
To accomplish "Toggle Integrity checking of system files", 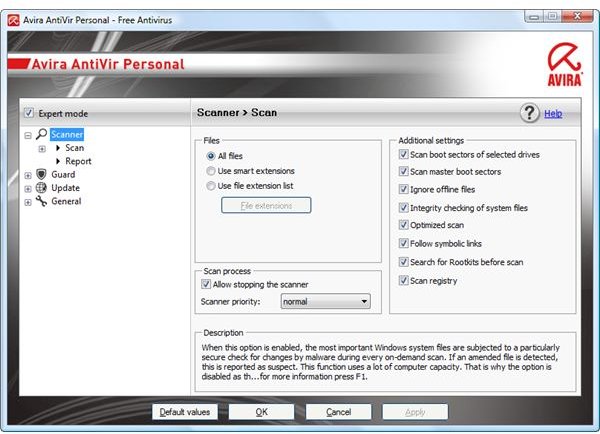I will pyautogui.click(x=403, y=207).
